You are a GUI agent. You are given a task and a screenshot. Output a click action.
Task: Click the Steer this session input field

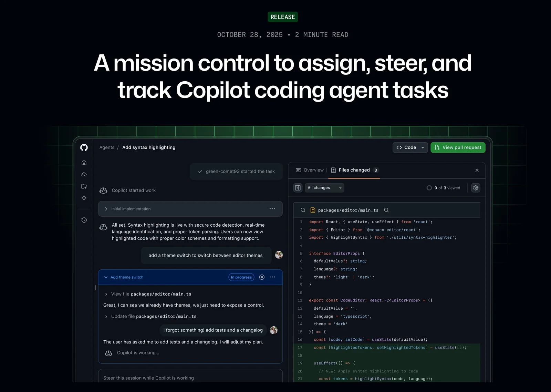tap(190, 378)
